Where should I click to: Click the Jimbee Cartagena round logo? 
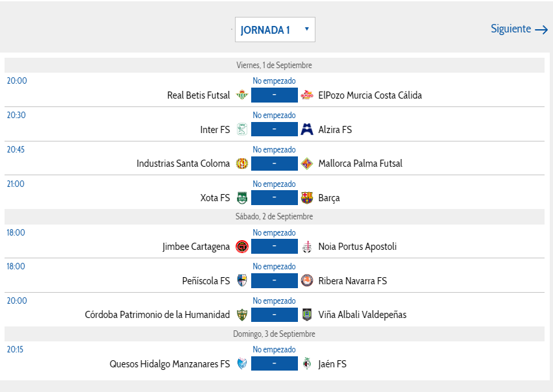coord(242,247)
